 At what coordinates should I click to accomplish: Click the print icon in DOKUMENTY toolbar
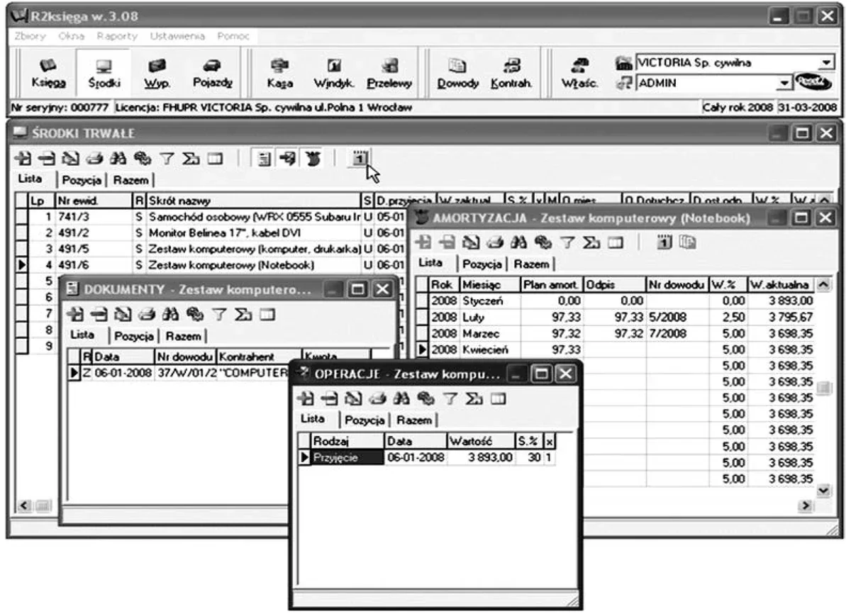(x=145, y=314)
